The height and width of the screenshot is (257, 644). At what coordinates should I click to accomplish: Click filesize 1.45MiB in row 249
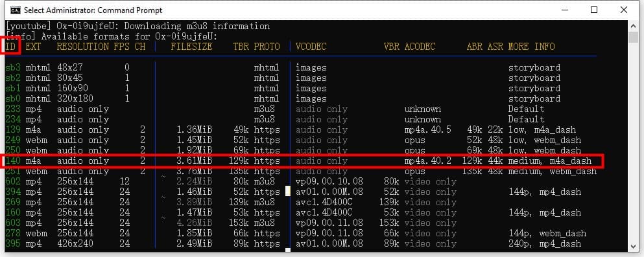(195, 140)
